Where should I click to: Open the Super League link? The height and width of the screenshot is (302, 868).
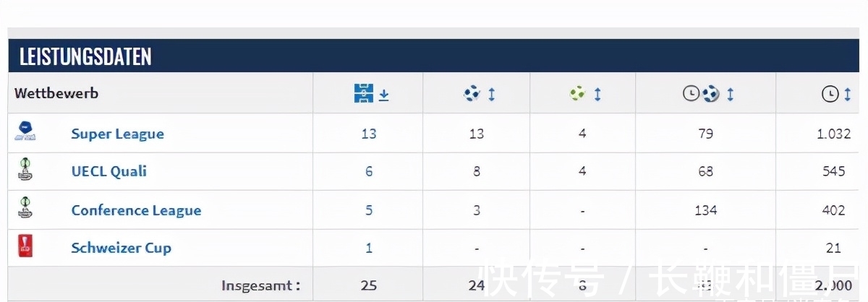[x=117, y=134]
